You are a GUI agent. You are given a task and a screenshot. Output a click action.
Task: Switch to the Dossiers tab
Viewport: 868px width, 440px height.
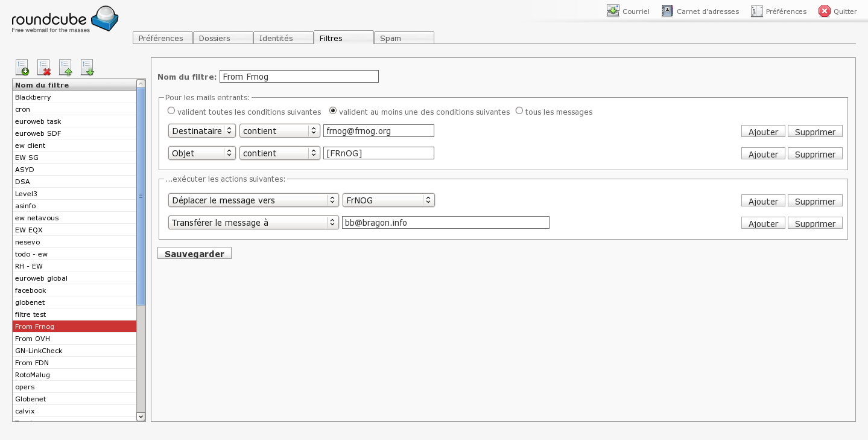[x=223, y=38]
